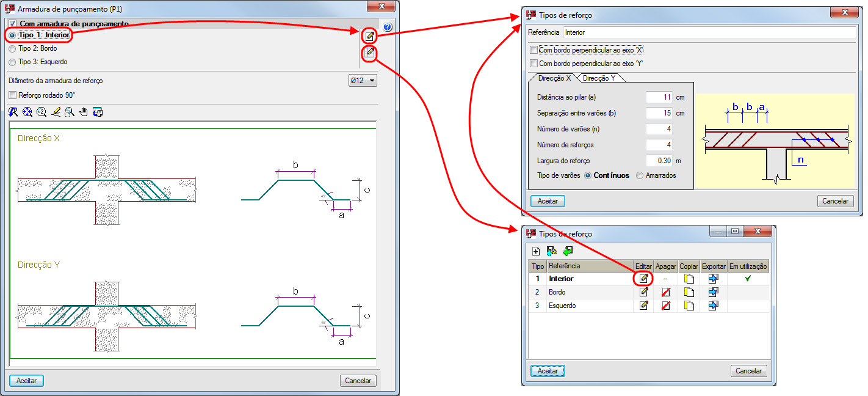Click lower reinforcement types list pencil icon

370,53
